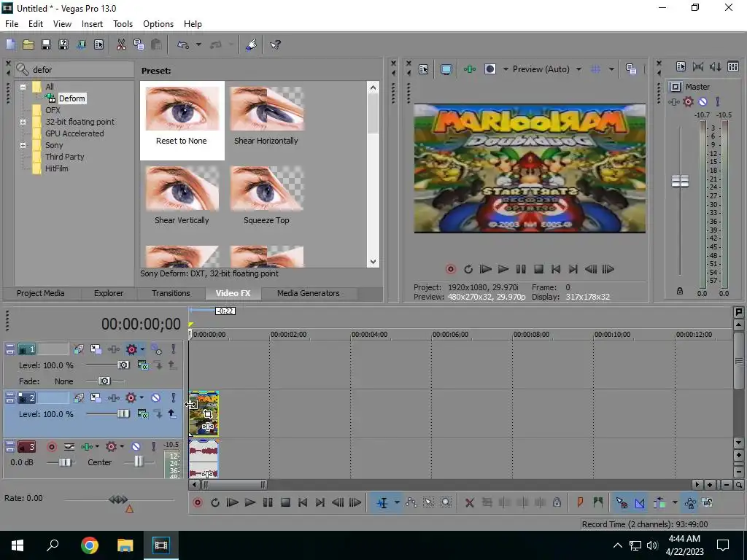
Task: Click Play From Start under the preview
Action: tap(485, 269)
